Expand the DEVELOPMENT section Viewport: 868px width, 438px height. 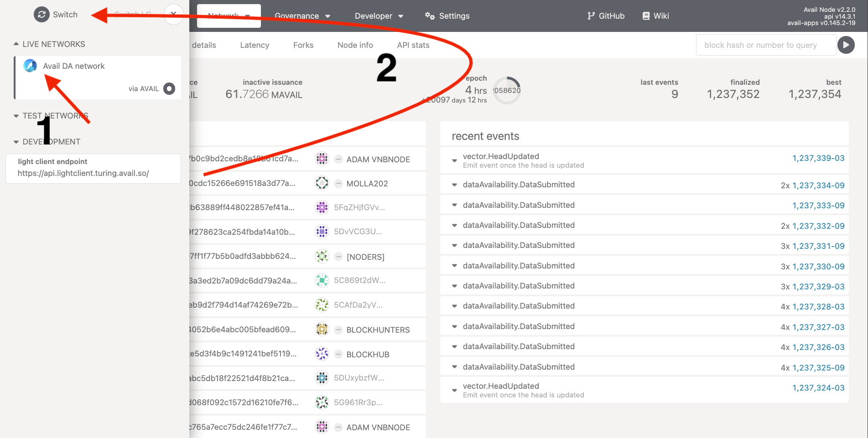(16, 142)
